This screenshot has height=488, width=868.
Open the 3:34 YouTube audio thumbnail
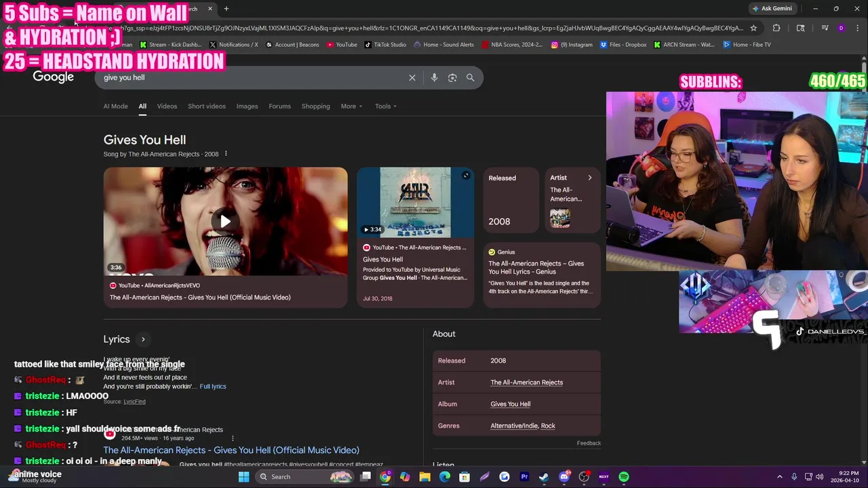(415, 202)
